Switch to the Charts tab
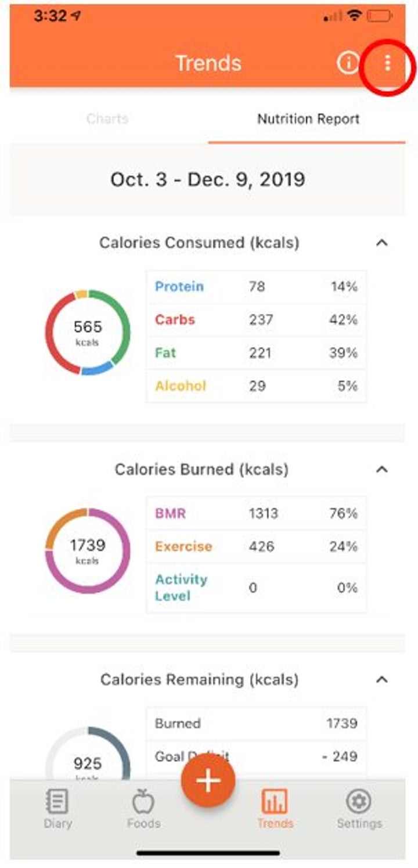418x868 pixels. pos(107,119)
